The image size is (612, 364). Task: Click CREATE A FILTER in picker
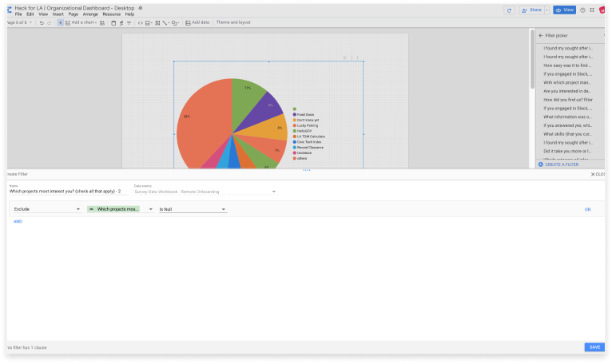562,164
